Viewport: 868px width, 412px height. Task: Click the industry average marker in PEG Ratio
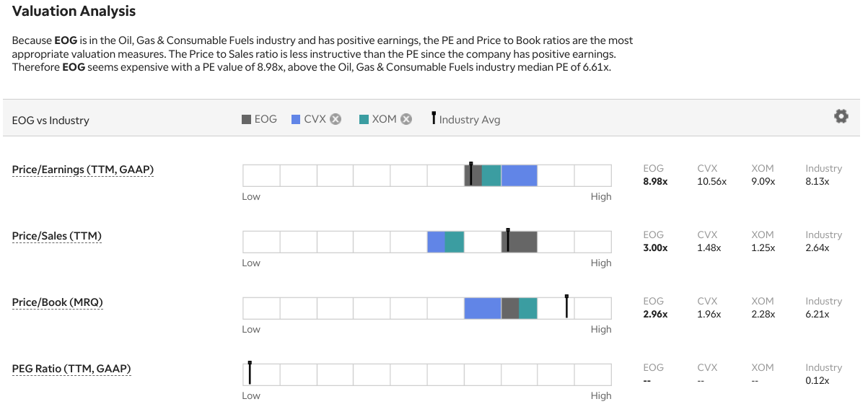(250, 372)
